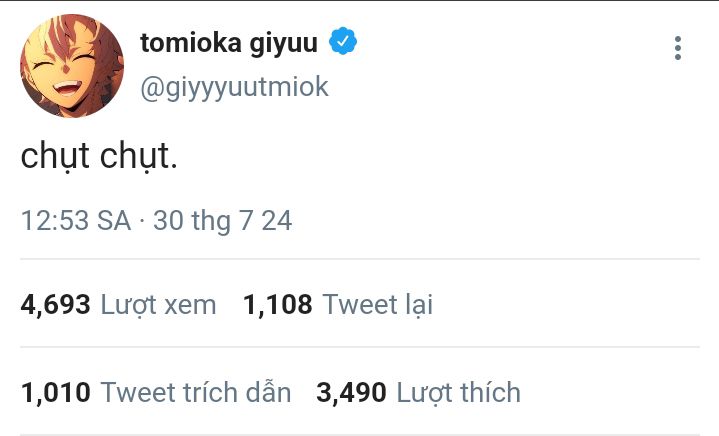Viewport: 719px width, 436px height.
Task: Click the 3,490 likes count number
Action: point(351,392)
